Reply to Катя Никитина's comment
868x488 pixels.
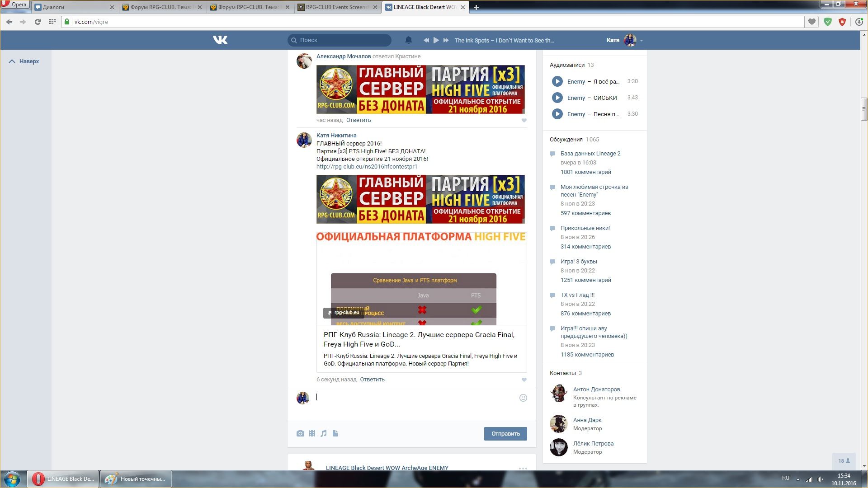(373, 380)
